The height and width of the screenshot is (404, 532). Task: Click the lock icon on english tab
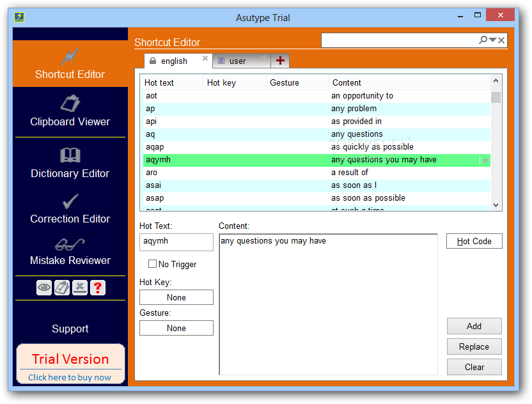(x=153, y=61)
